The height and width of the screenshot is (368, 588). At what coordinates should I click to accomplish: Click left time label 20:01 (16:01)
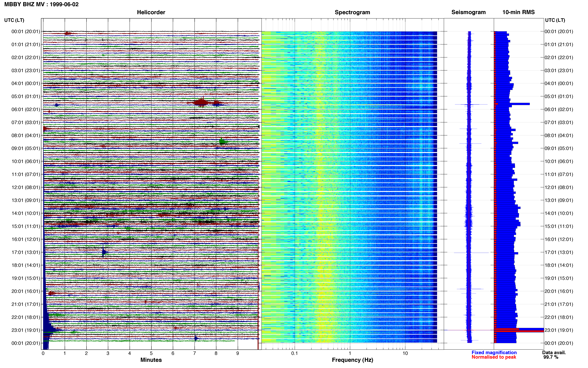point(26,291)
